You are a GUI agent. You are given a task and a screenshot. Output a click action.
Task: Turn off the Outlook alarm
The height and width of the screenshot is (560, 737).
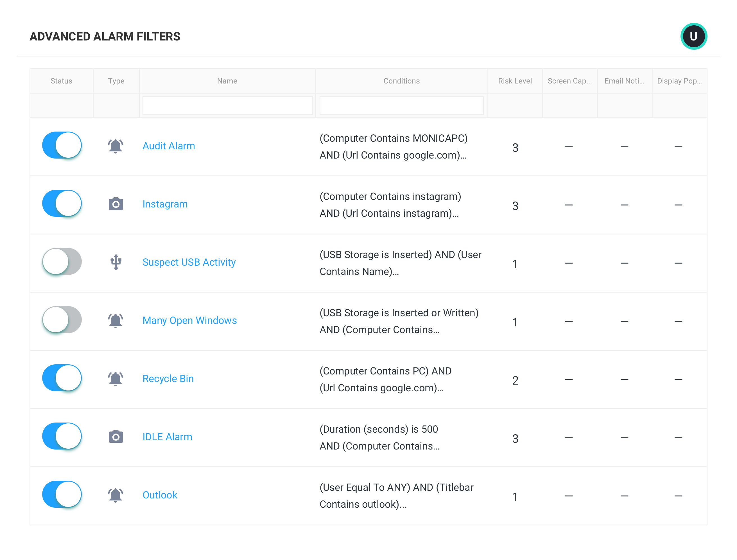(x=62, y=495)
